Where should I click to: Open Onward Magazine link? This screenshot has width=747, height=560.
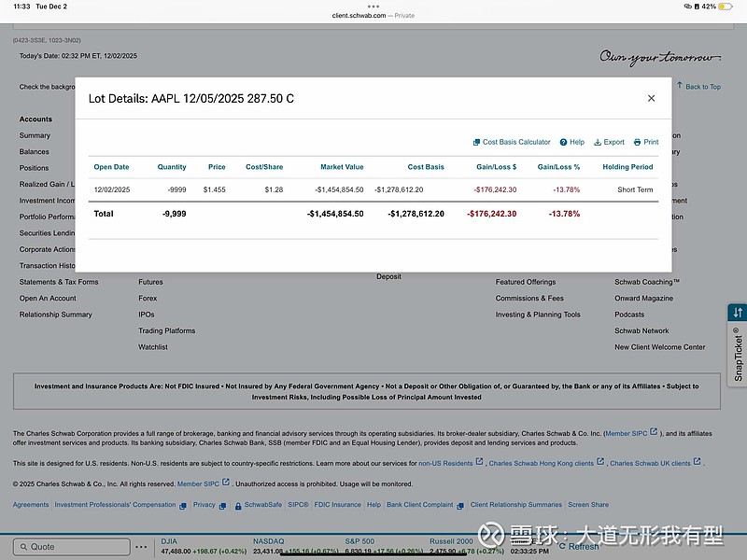(643, 298)
